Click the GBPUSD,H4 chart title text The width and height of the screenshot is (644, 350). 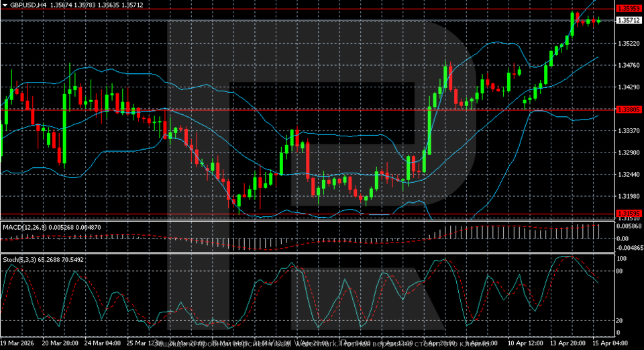click(29, 5)
